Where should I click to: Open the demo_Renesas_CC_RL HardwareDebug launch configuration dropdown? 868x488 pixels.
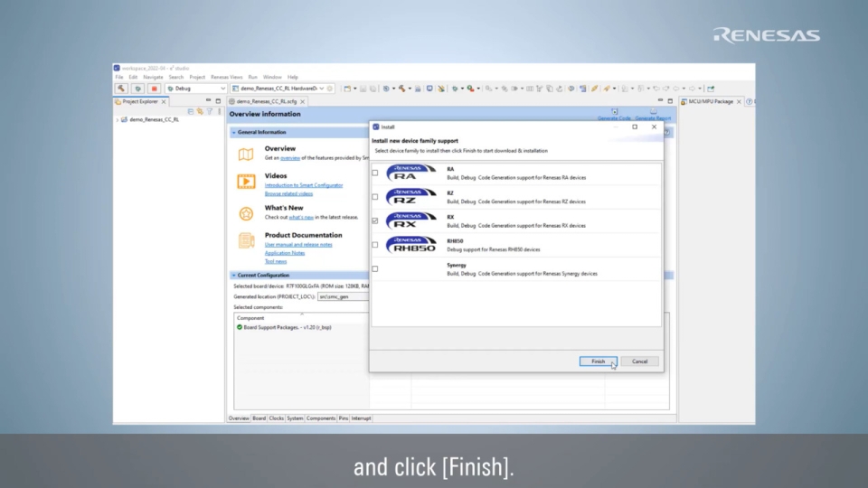(322, 89)
